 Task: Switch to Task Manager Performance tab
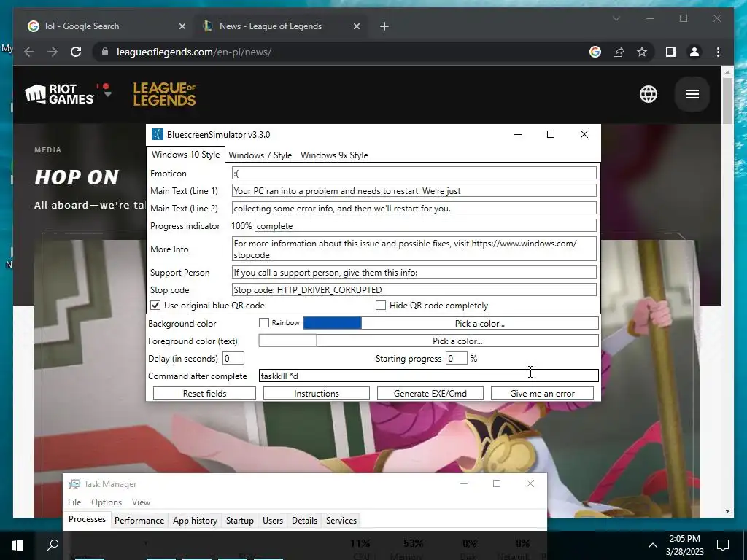click(139, 521)
